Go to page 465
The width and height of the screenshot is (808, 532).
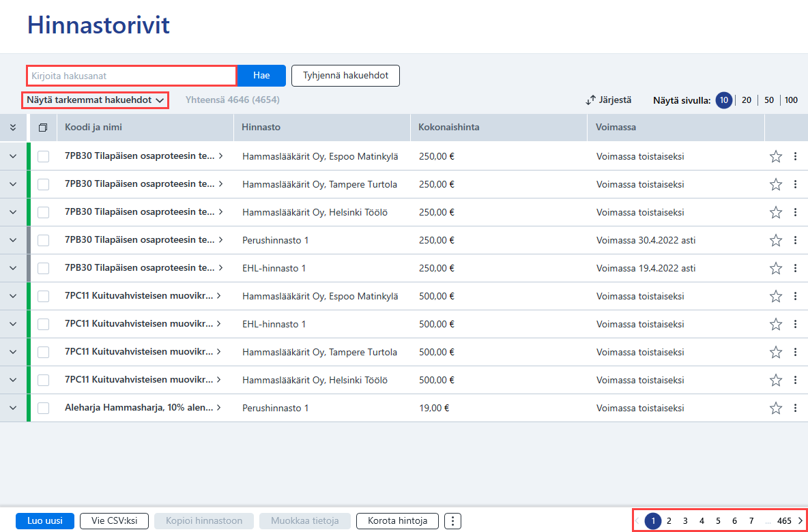784,520
